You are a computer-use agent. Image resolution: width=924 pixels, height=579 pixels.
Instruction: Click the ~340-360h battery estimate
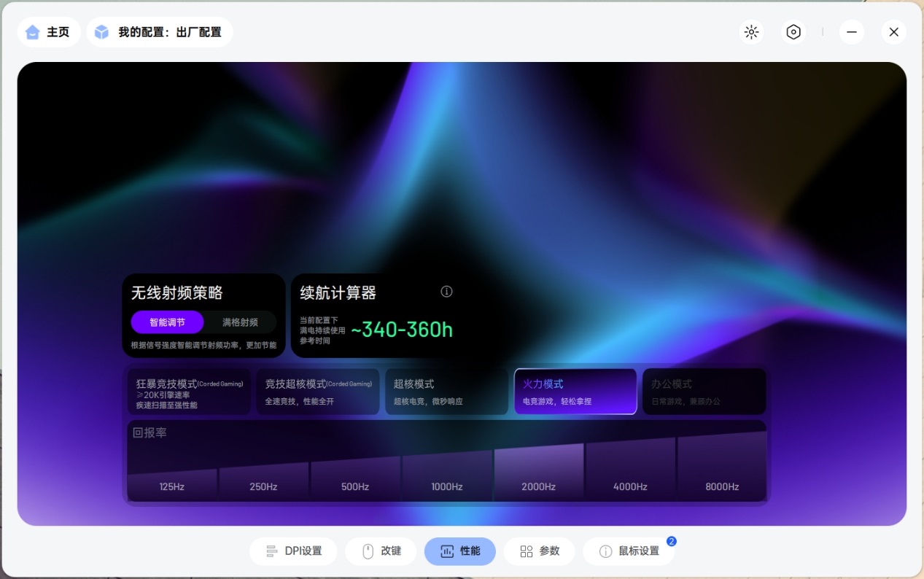(402, 330)
